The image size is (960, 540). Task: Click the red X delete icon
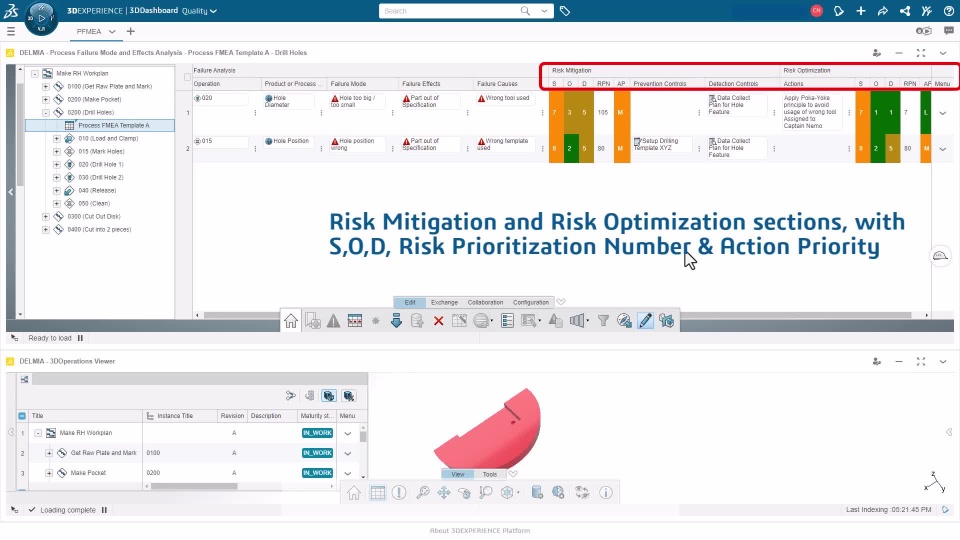(438, 321)
